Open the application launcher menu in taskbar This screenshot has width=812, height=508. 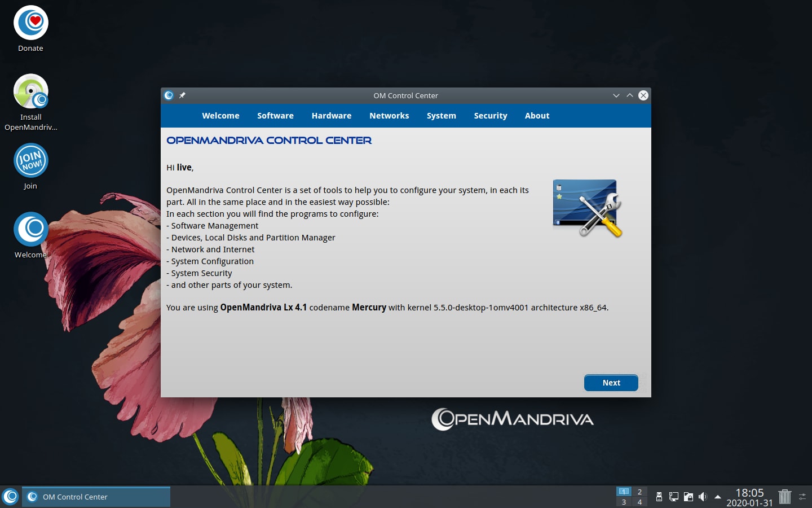tap(10, 497)
